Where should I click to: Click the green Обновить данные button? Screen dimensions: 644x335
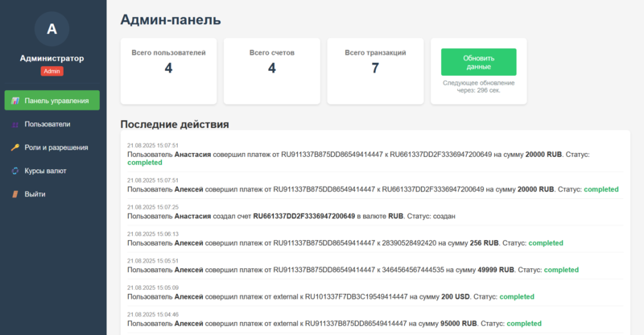click(478, 62)
